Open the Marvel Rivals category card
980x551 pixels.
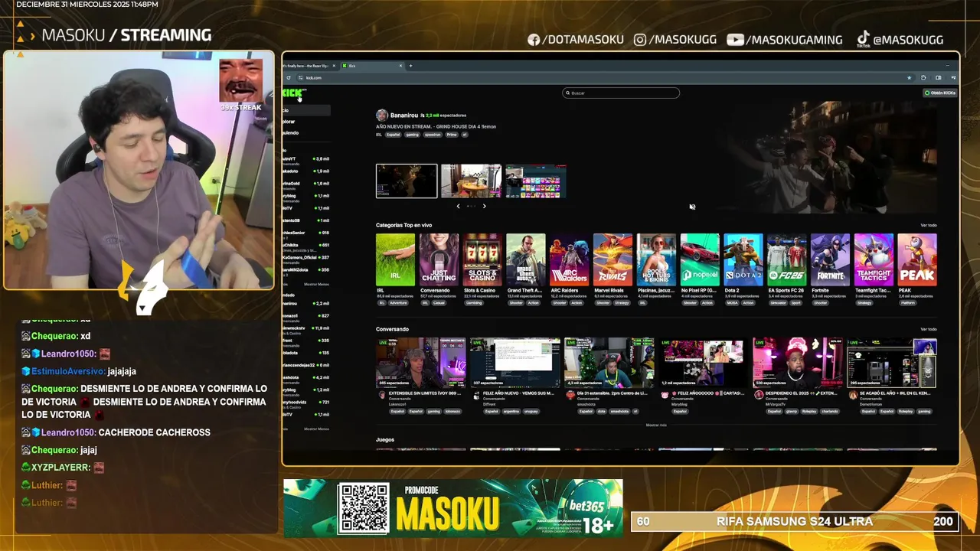tap(612, 260)
